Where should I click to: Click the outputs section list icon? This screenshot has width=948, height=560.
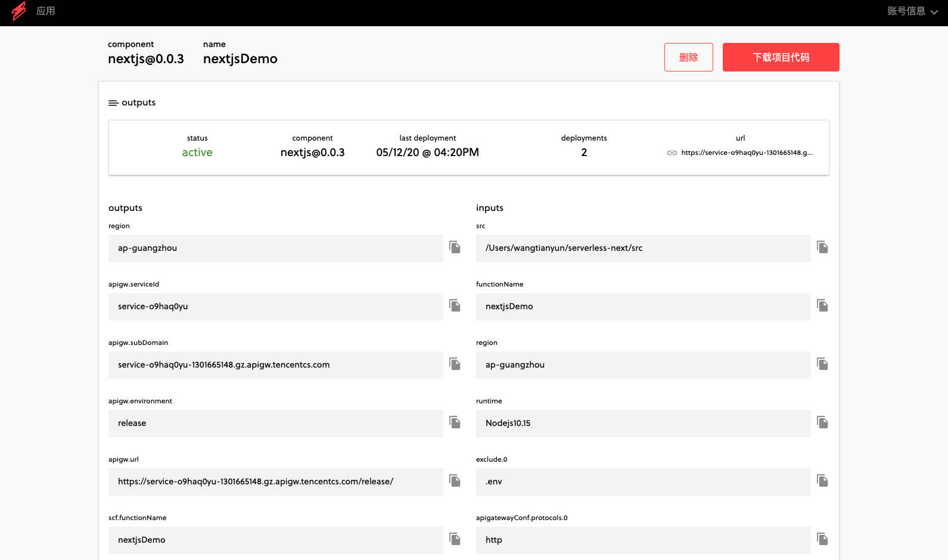tap(113, 103)
